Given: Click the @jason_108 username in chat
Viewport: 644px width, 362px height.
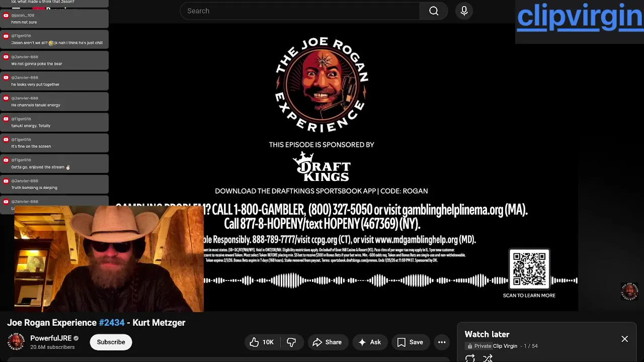Looking at the screenshot, I should pos(23,16).
